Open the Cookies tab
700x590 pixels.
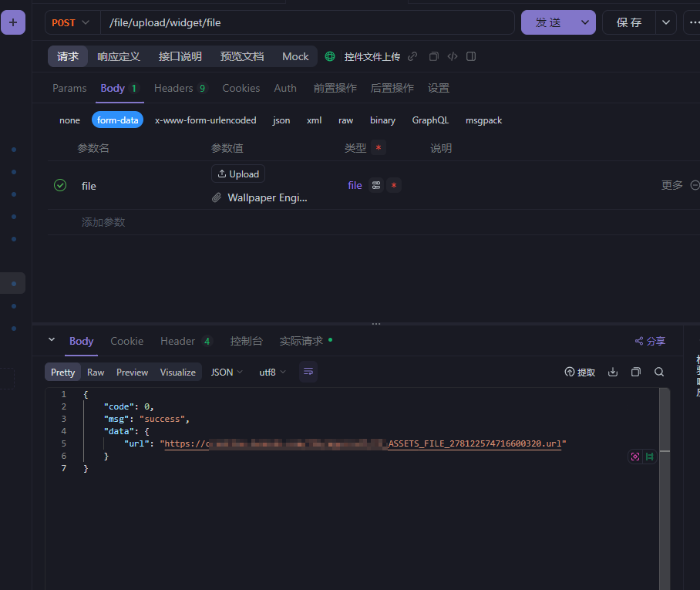pyautogui.click(x=241, y=88)
